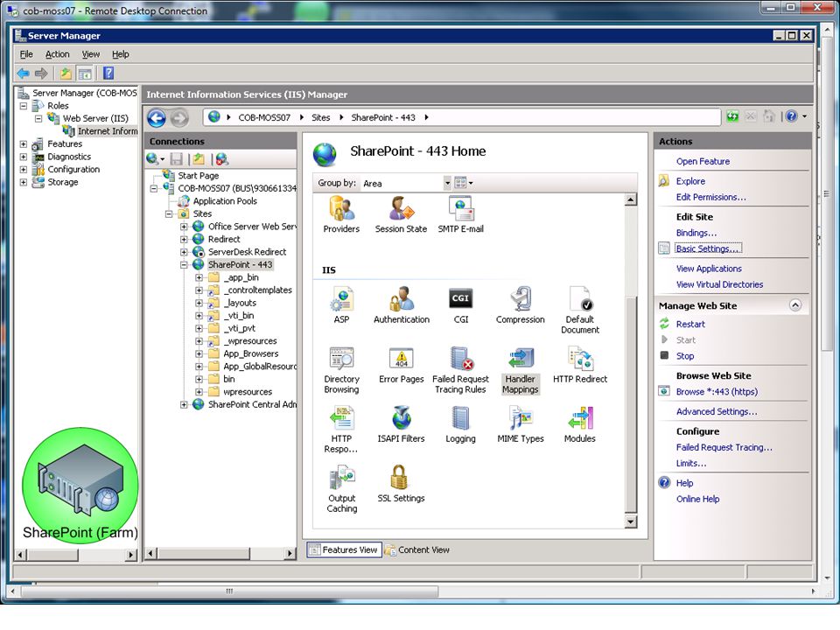
Task: Click Sites in the breadcrumb path
Action: coord(321,117)
